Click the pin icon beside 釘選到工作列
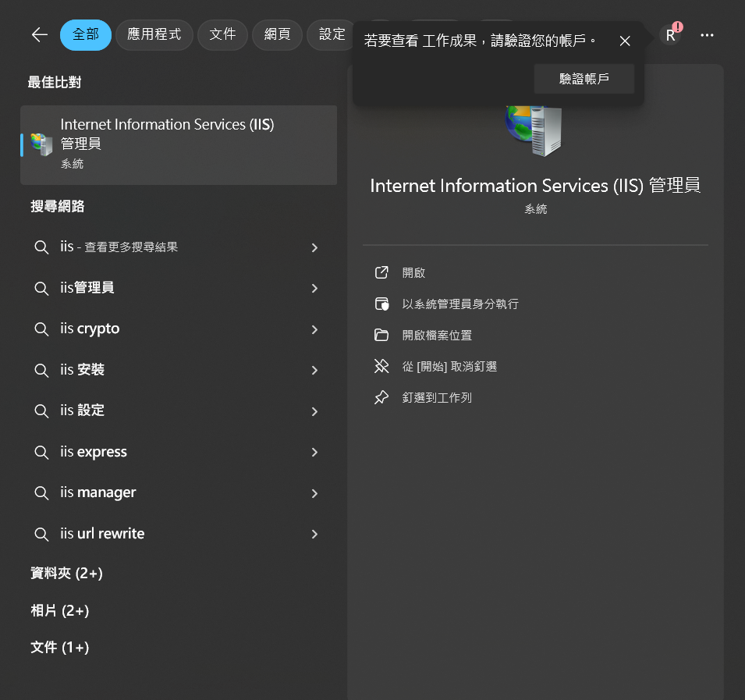Viewport: 745px width, 700px height. pyautogui.click(x=381, y=397)
